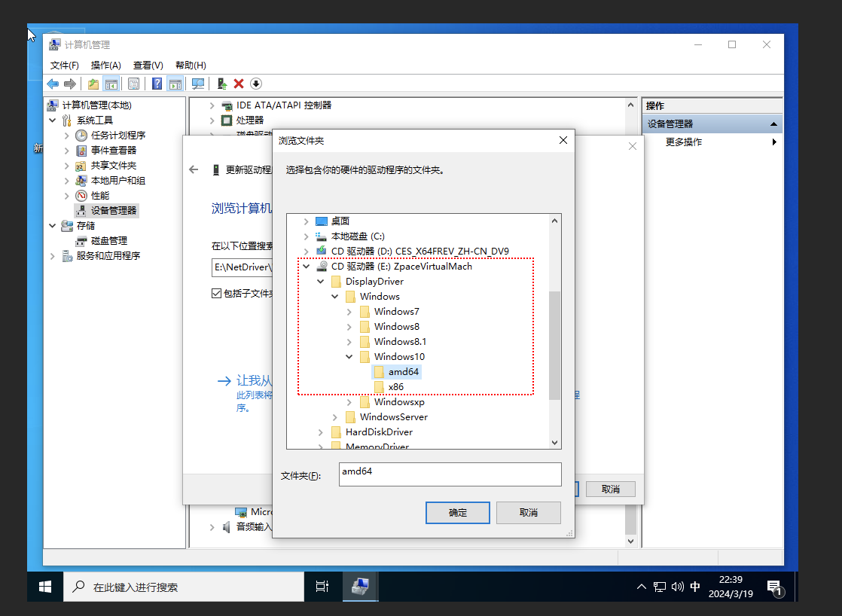
Task: Click the Back navigation arrow in toolbar
Action: point(52,83)
